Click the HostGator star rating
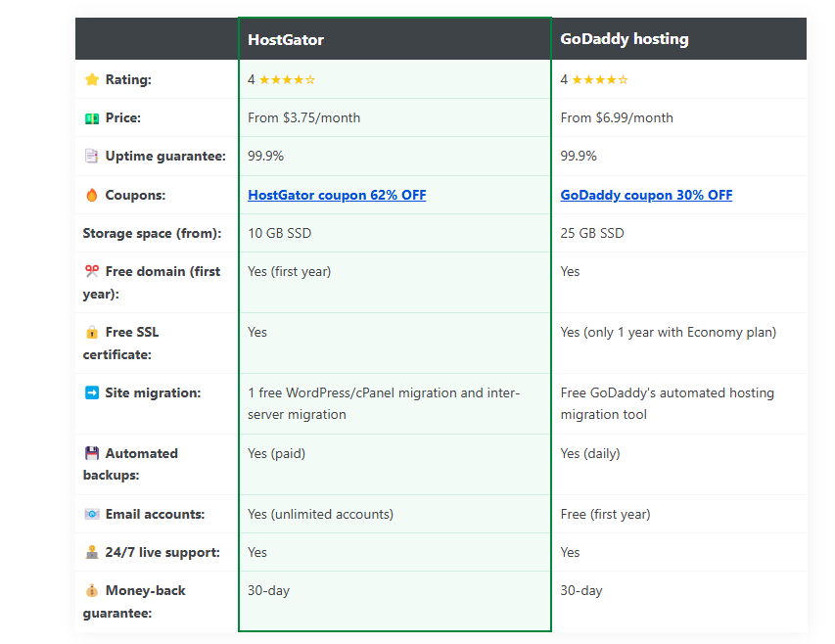Viewport: 835px width, 644px height. pos(287,79)
